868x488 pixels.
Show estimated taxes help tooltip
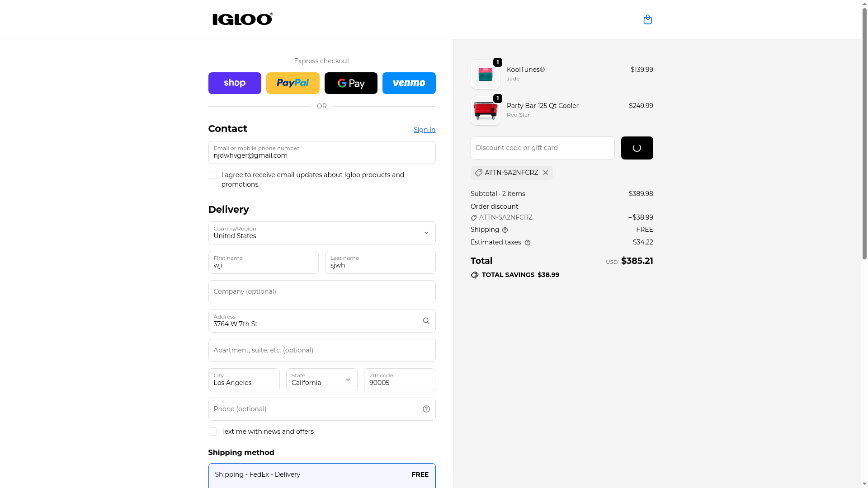528,243
